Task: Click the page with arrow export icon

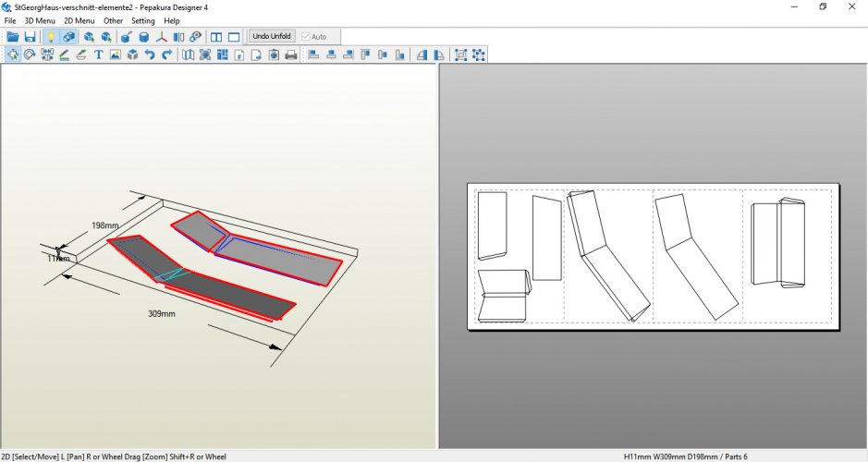Action: pos(256,55)
